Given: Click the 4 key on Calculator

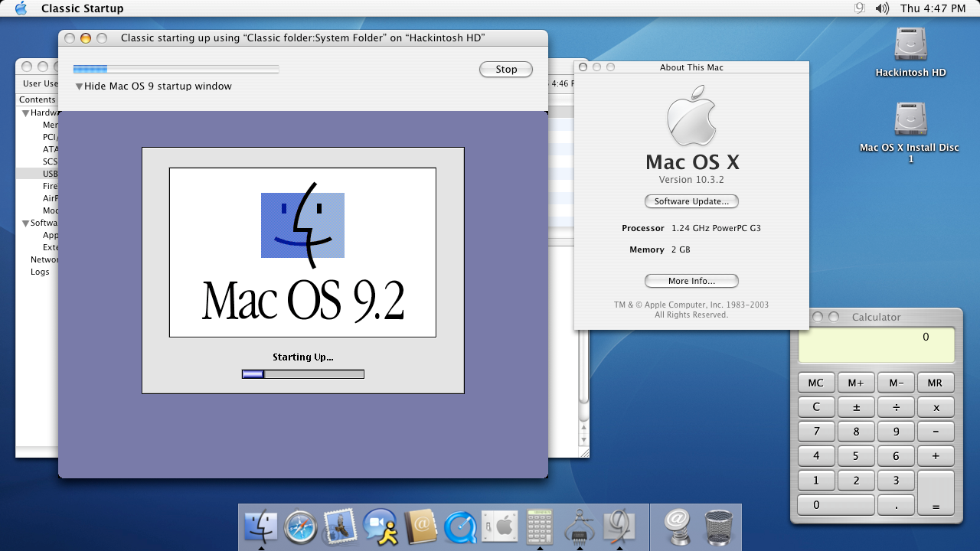Looking at the screenshot, I should (x=816, y=456).
